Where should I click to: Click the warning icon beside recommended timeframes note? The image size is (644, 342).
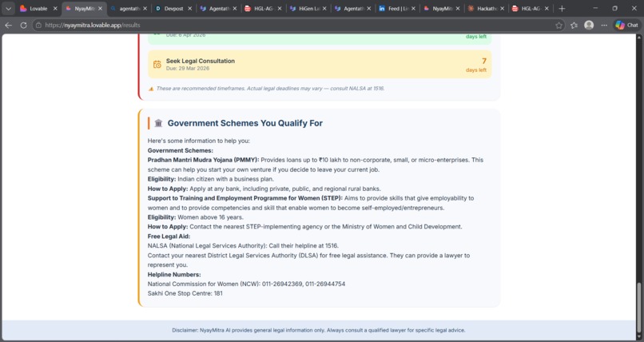tap(151, 89)
